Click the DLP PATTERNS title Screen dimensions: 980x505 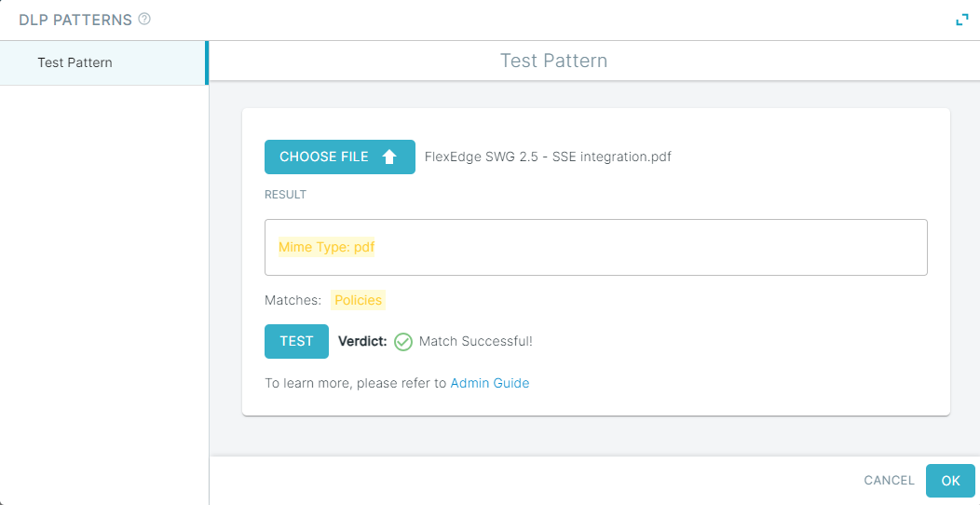point(75,20)
